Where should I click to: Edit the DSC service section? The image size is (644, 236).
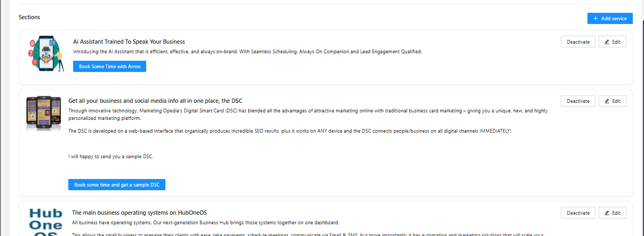[x=612, y=101]
